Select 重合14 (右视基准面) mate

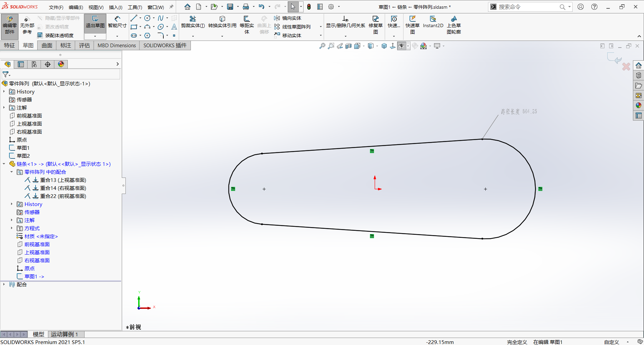tap(63, 188)
